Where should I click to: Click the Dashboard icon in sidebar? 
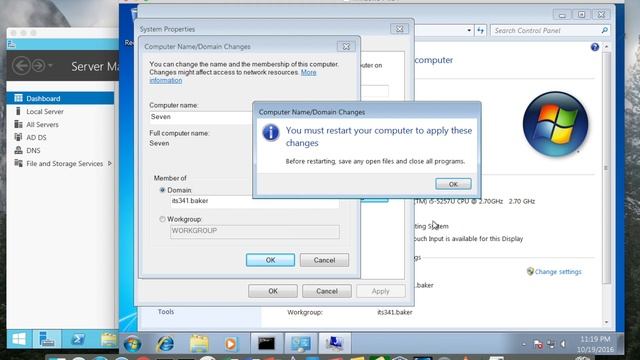click(x=18, y=98)
